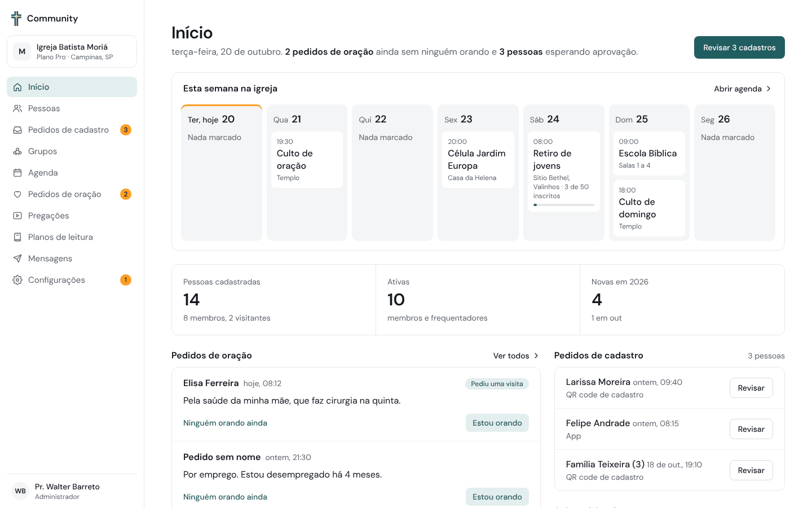Mark Estou orando for Elisa Ferreira's request
Viewport: 812px width, 508px height.
[x=497, y=423]
